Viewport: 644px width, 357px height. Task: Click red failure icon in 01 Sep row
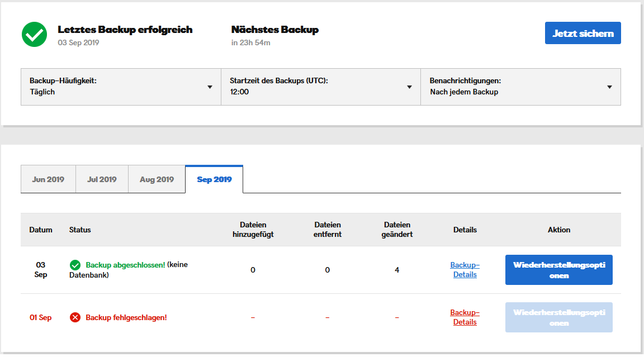(75, 317)
